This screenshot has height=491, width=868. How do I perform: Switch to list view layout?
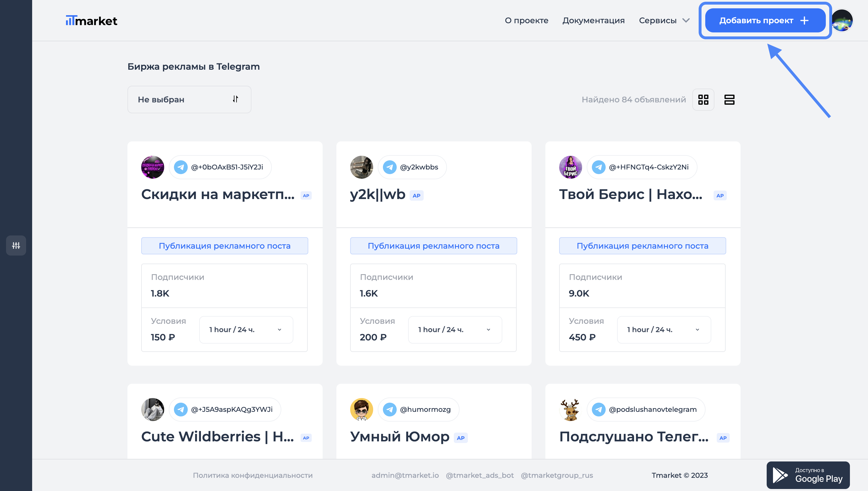tap(729, 100)
